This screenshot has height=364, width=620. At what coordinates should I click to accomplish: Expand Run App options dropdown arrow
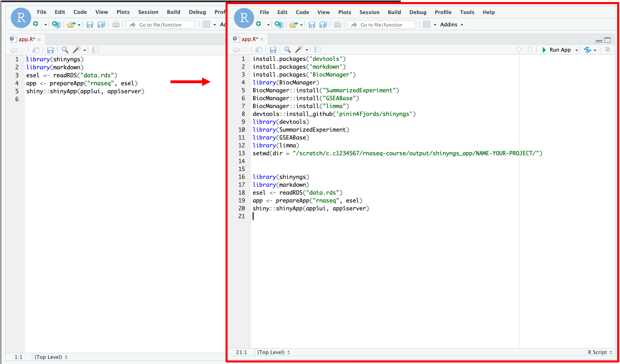[x=576, y=50]
